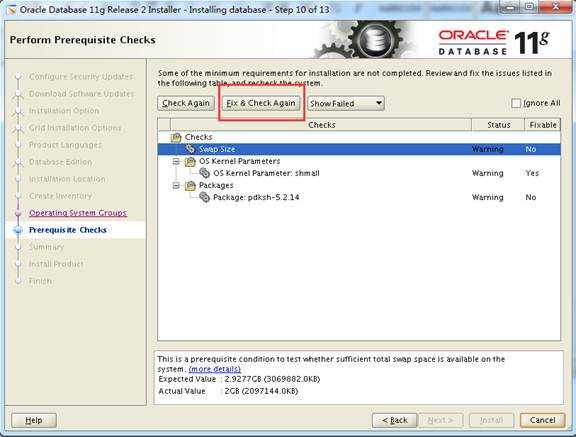Click the Checks root folder icon

point(176,137)
